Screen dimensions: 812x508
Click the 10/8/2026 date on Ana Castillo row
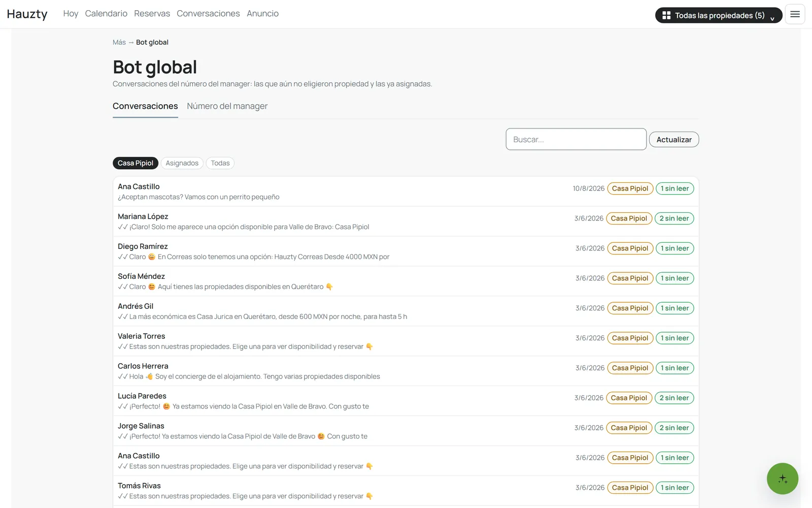point(589,188)
